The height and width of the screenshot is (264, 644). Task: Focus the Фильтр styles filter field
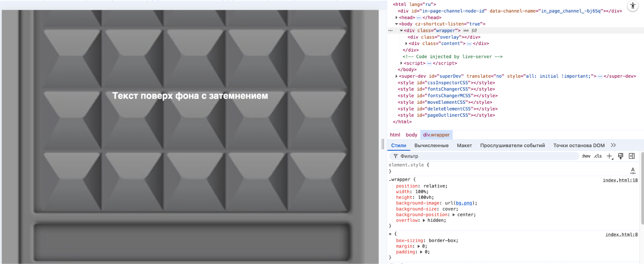click(483, 156)
